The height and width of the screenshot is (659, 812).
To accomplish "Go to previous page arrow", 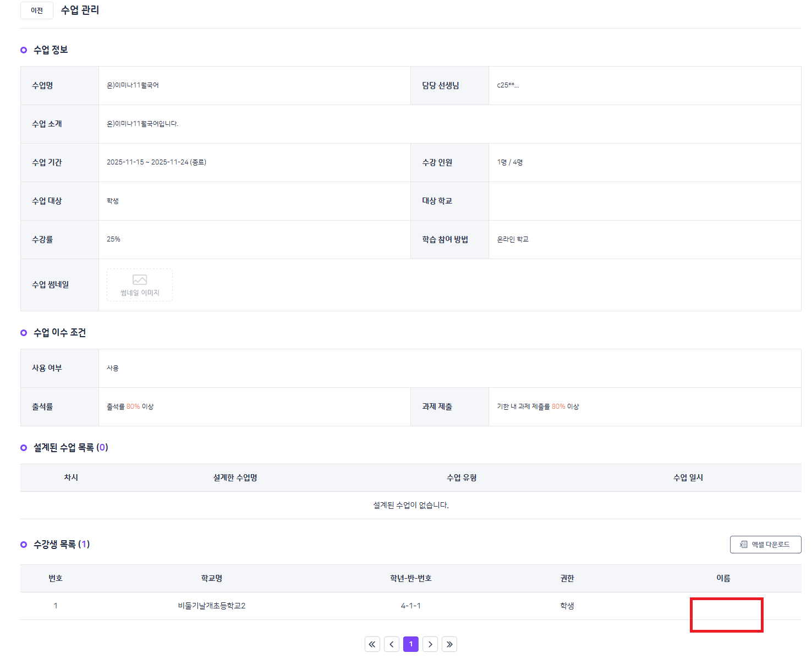I will point(392,644).
